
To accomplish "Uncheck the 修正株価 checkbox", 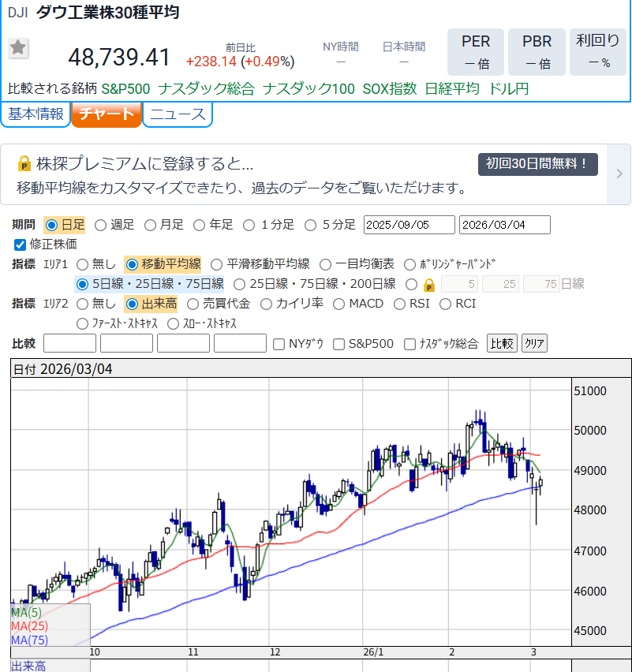I will tap(21, 245).
